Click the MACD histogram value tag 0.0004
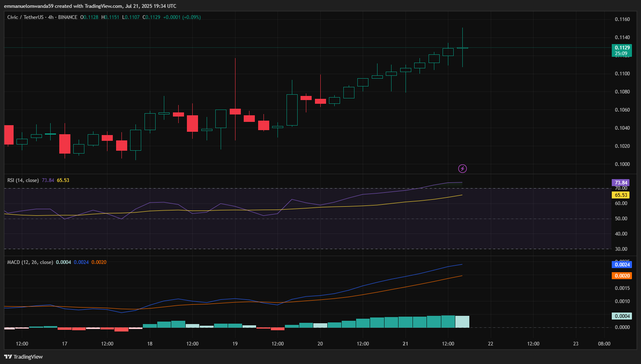The image size is (641, 364). click(622, 316)
